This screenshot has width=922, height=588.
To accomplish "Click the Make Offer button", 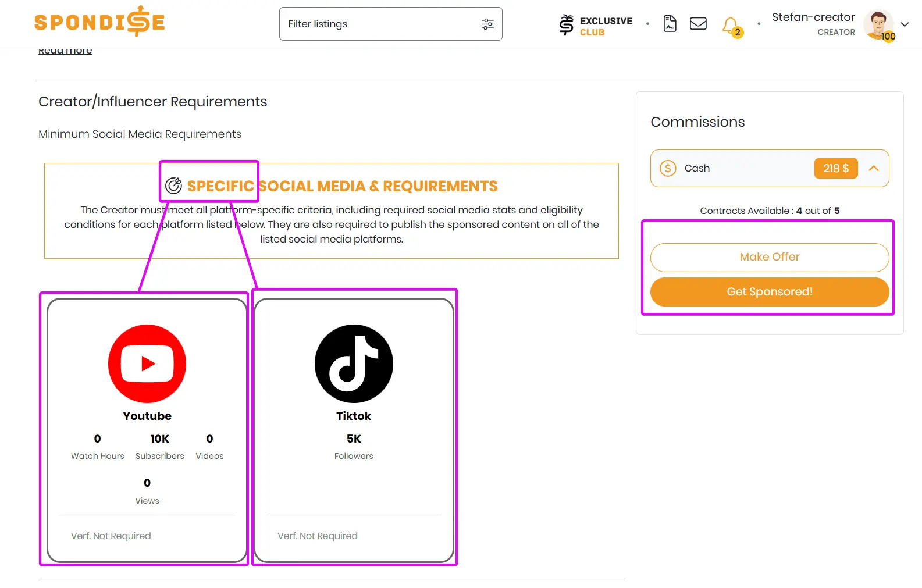I will 770,257.
